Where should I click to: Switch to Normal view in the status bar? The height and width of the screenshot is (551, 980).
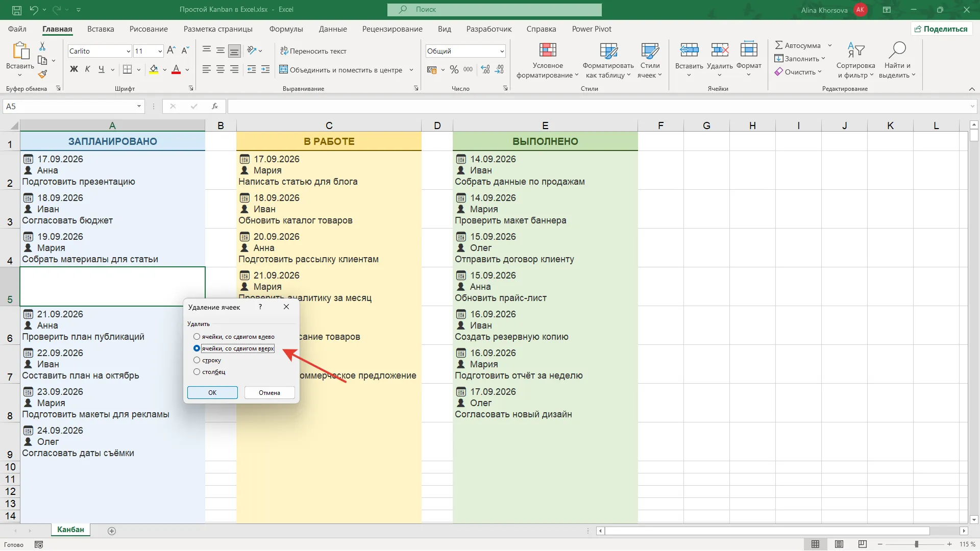click(x=816, y=544)
